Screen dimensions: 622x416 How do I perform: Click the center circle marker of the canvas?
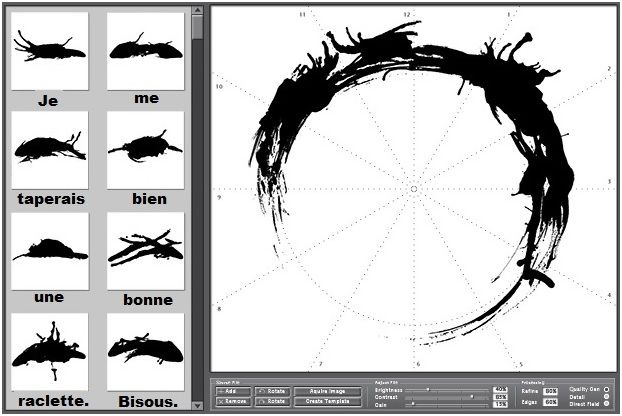click(413, 189)
